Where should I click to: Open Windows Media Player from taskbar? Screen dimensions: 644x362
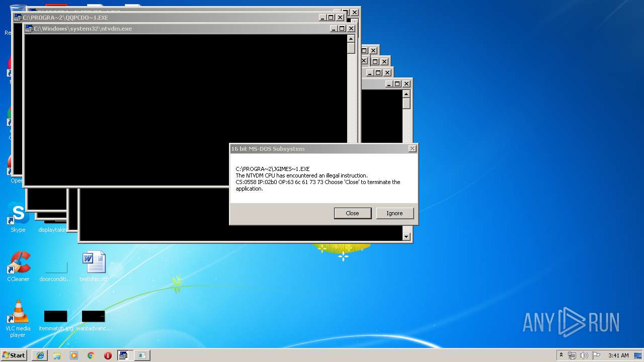pos(74,355)
